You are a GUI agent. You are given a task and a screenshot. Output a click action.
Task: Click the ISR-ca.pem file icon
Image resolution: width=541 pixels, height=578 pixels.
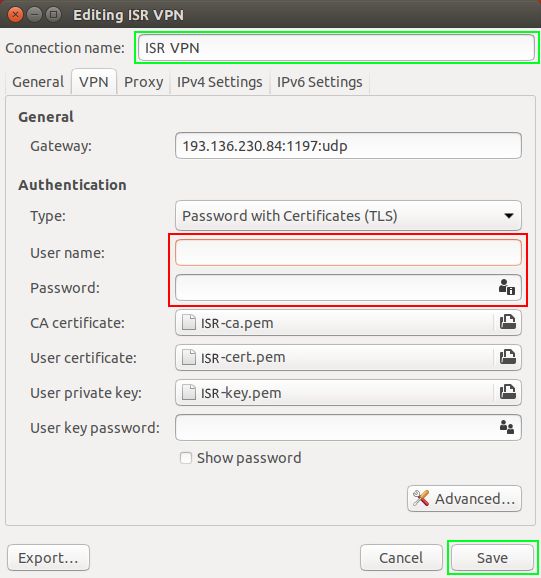pos(189,323)
